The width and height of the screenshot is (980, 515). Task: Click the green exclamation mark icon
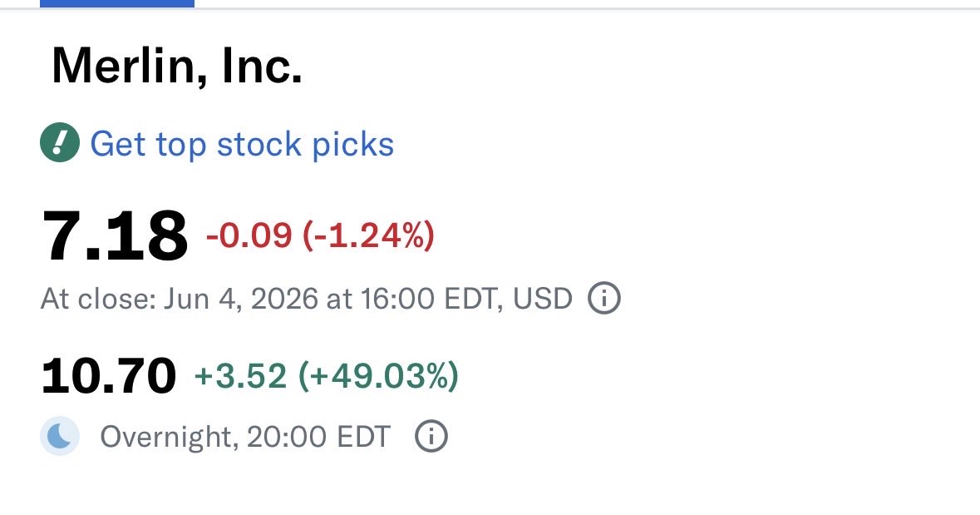[x=60, y=142]
